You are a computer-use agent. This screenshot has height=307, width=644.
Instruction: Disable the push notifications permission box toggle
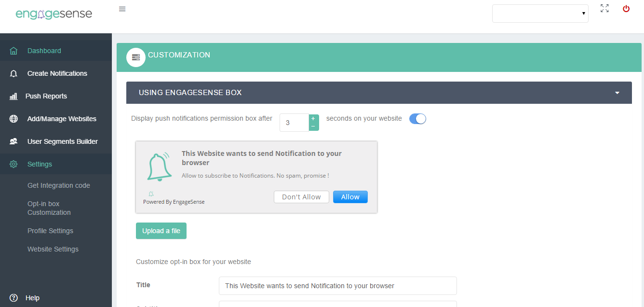pyautogui.click(x=417, y=118)
